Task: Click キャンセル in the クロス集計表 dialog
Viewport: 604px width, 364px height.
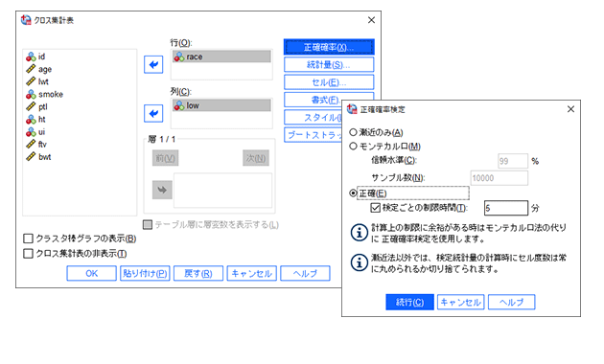Action: click(252, 274)
